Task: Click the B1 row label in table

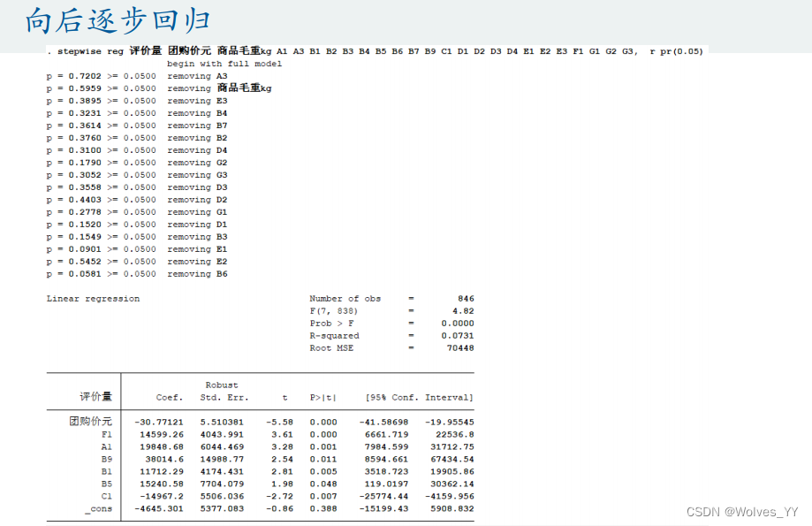Action: [x=107, y=472]
